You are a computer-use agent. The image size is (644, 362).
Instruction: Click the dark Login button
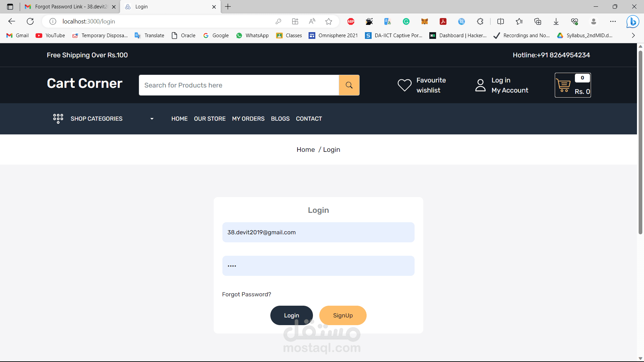291,315
